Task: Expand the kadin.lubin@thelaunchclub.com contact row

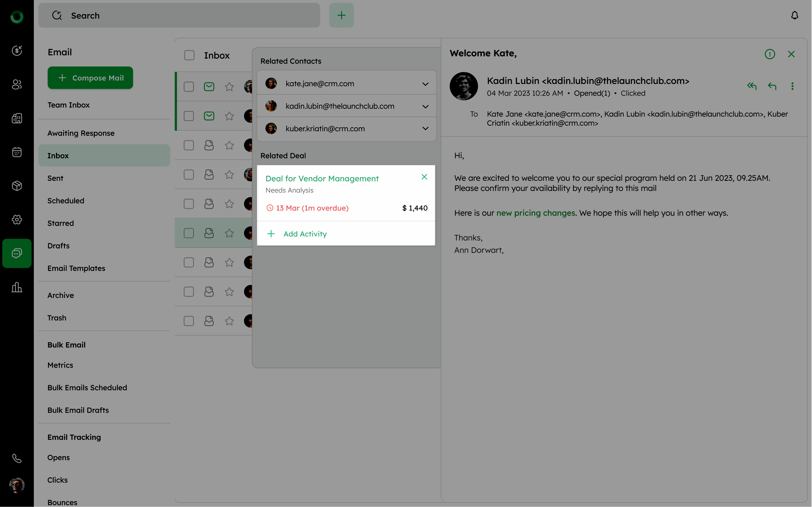Action: (425, 106)
